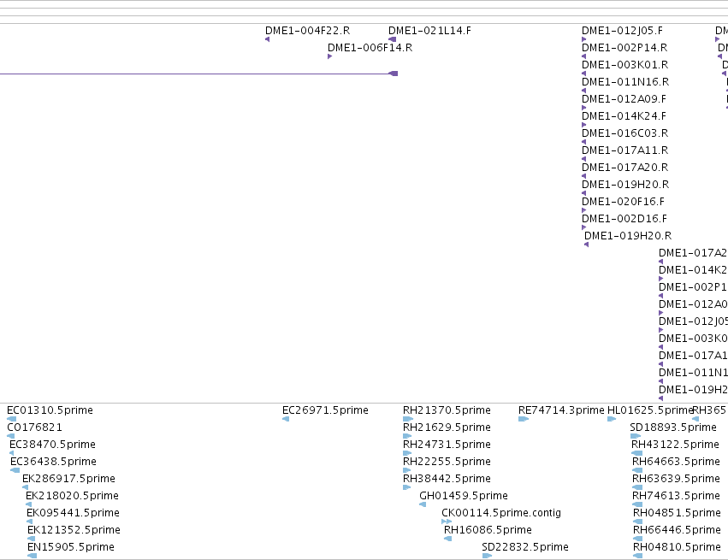Select EN15905.5prime feature
728x560 pixels.
pyautogui.click(x=70, y=547)
